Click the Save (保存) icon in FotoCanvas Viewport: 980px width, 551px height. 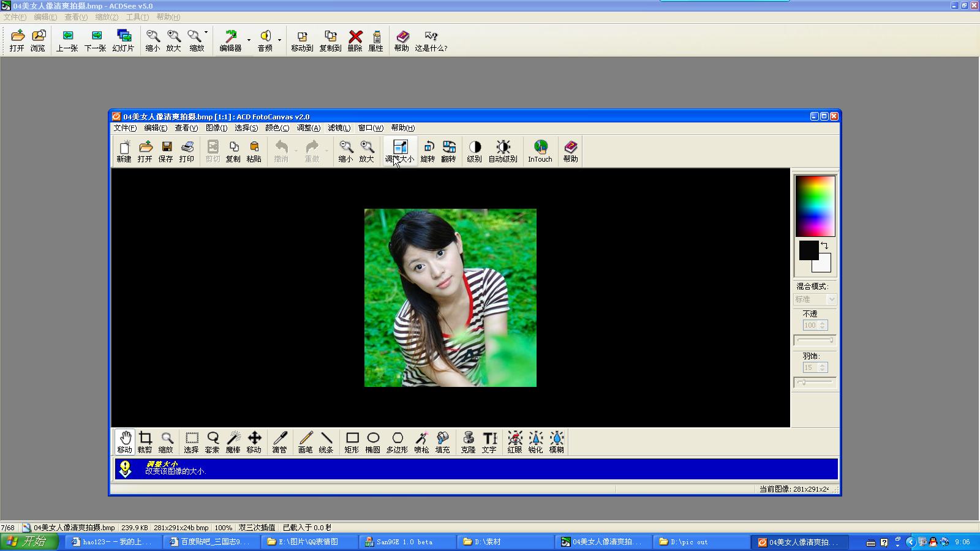coord(166,151)
